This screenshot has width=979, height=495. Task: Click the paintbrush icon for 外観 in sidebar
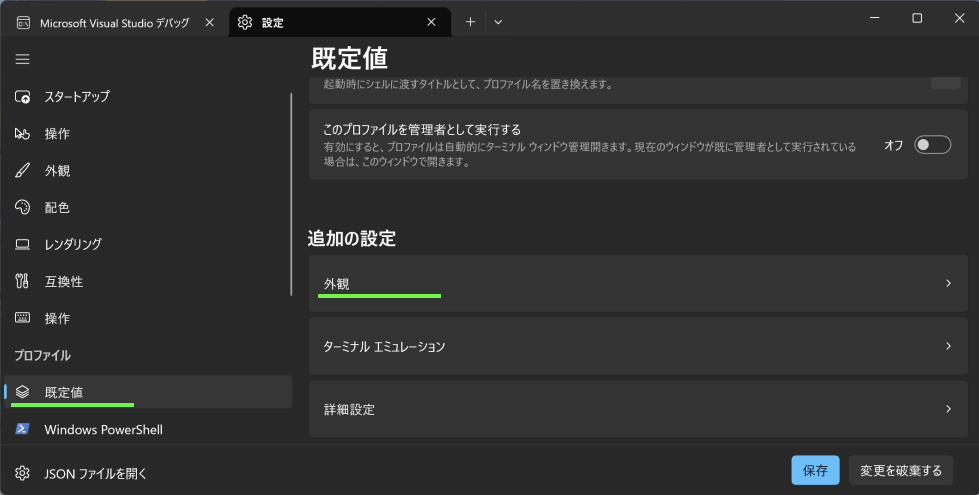coord(22,170)
